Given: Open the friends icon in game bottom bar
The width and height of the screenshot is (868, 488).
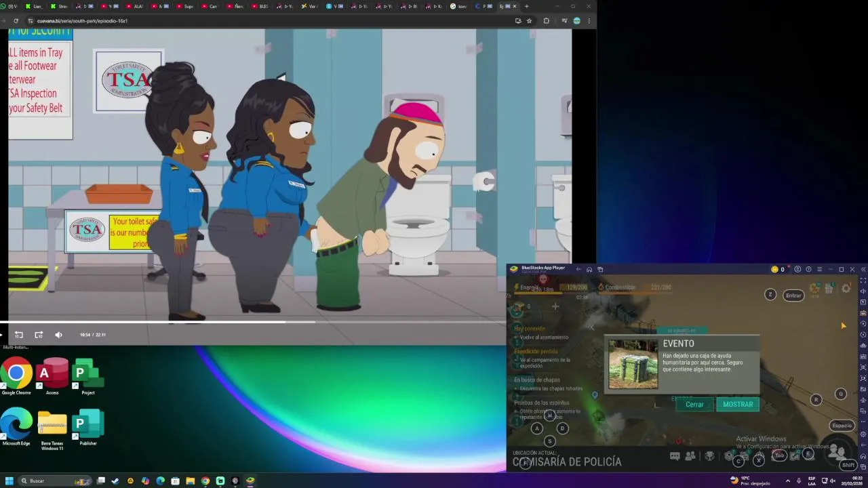Looking at the screenshot, I should 690,456.
